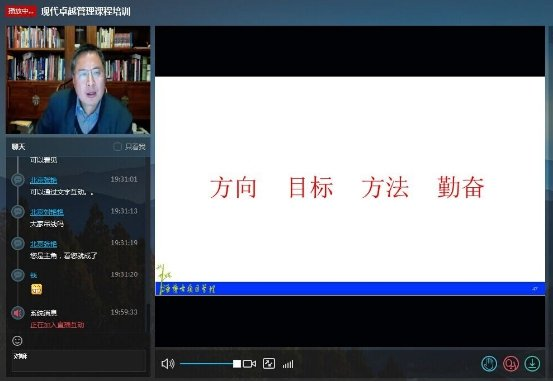The width and height of the screenshot is (553, 382).
Task: Select the 聊天 chat tab
Action: pos(18,147)
